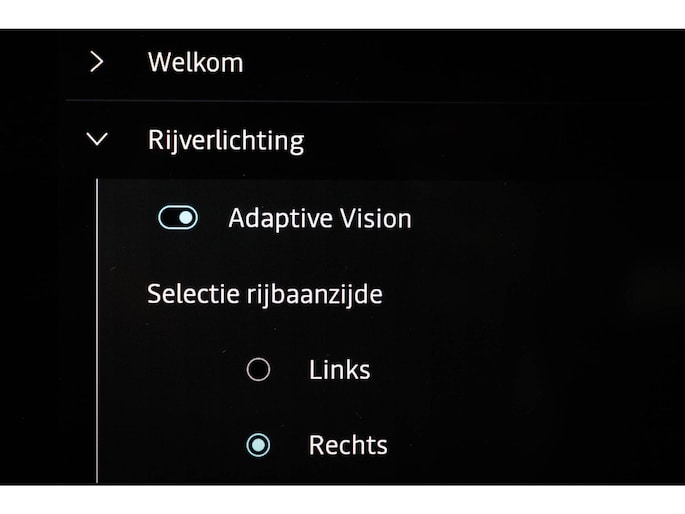Viewport: 685px width, 514px height.
Task: Click the empty circle next to Links
Action: tap(258, 370)
